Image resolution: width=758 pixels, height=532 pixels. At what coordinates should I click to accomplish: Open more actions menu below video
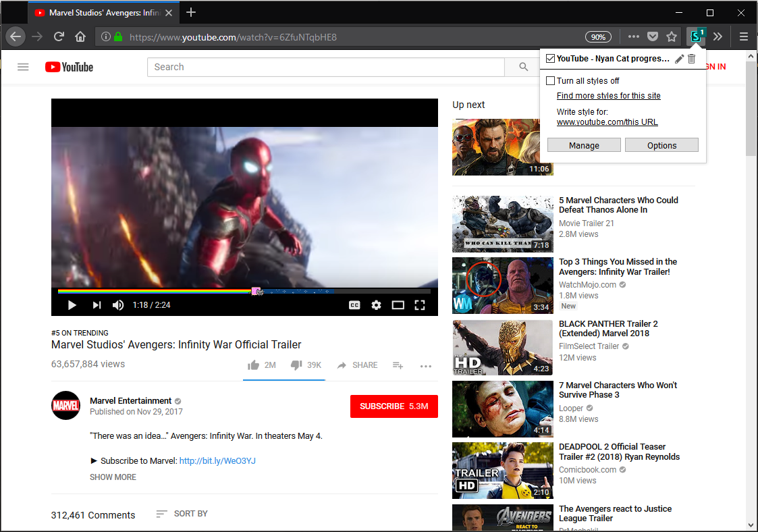(426, 366)
